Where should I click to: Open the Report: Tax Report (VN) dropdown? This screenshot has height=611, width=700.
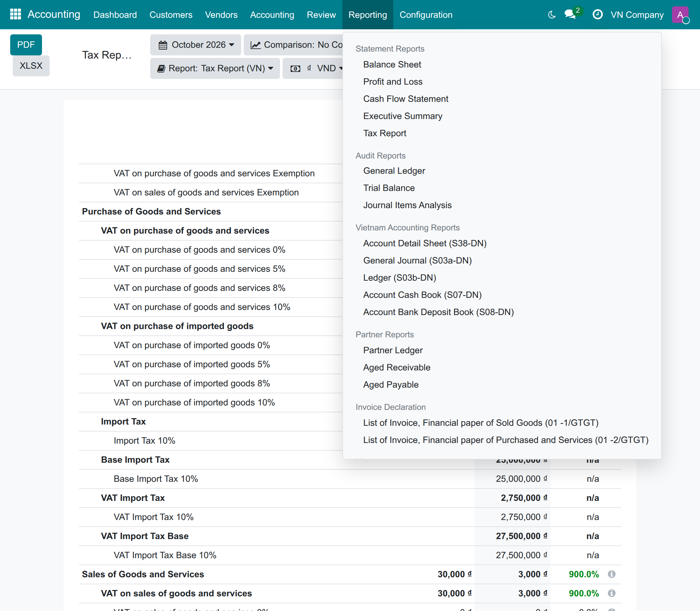pyautogui.click(x=215, y=68)
